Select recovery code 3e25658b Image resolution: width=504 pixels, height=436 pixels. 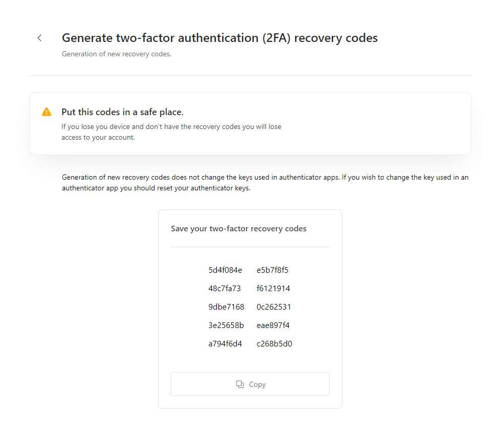click(226, 325)
